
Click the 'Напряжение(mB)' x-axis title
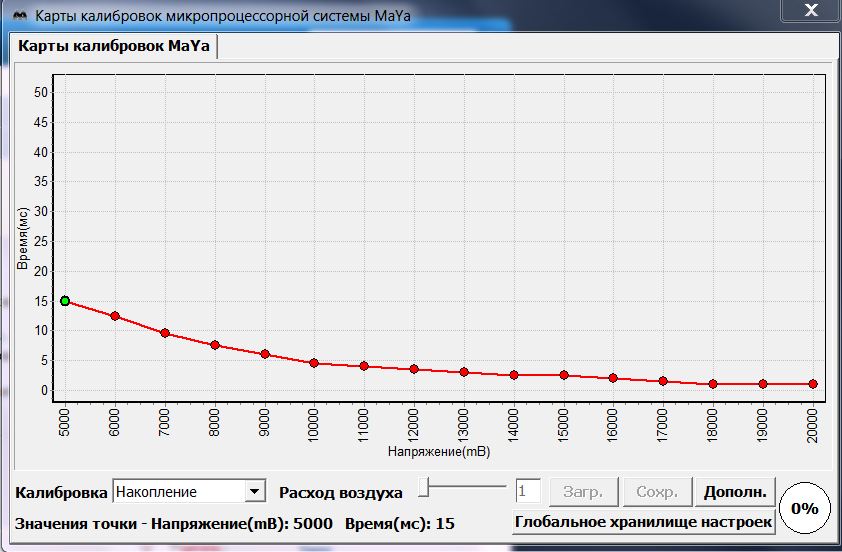point(439,452)
